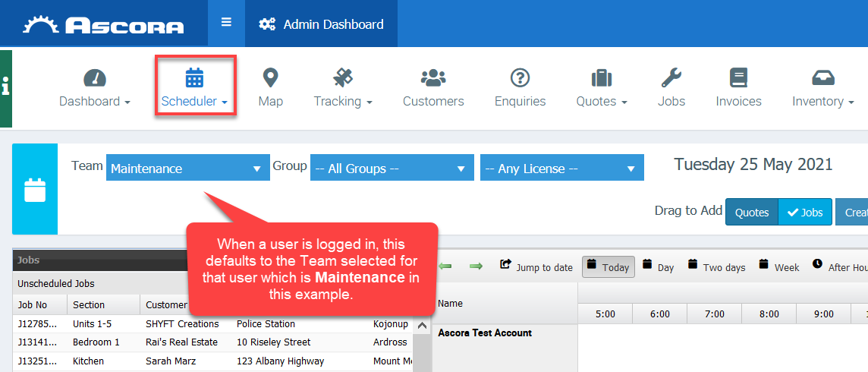
Task: Click the 123 Albany Highway cell
Action: coord(280,361)
